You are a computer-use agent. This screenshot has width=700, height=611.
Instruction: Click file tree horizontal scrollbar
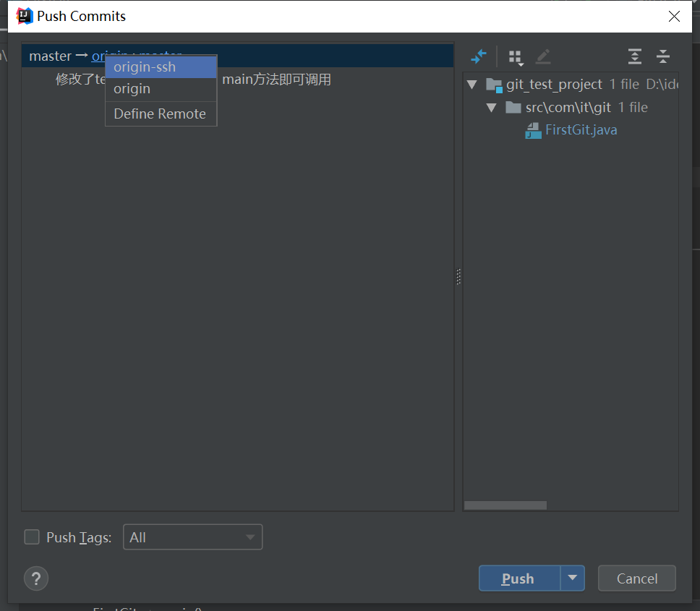point(505,505)
